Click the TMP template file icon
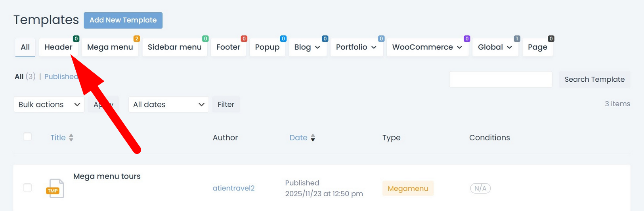 [55, 188]
